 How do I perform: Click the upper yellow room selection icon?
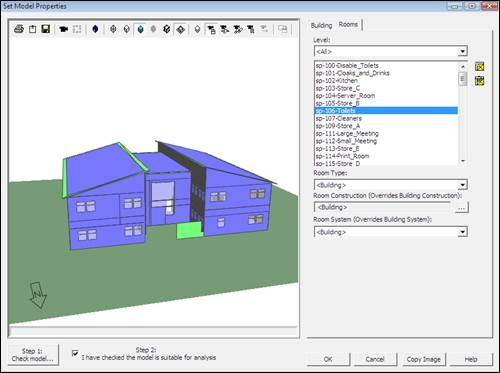click(x=479, y=66)
